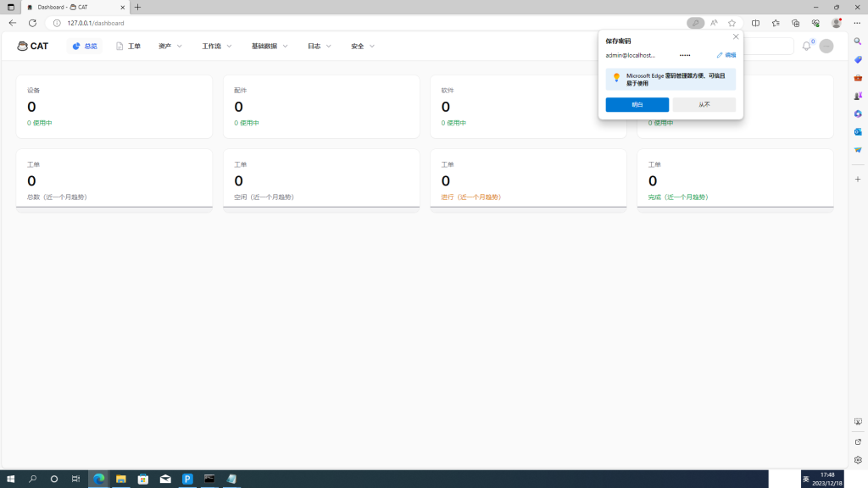The width and height of the screenshot is (868, 488).
Task: Click 完成（近一个月趋势）label
Action: (x=678, y=197)
